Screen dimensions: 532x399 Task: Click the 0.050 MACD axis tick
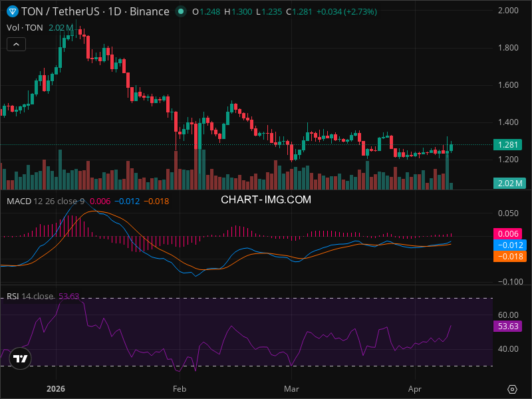tap(508, 213)
